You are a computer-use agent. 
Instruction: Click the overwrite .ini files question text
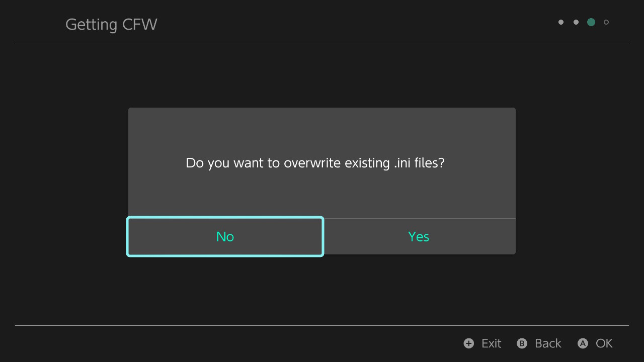[314, 163]
